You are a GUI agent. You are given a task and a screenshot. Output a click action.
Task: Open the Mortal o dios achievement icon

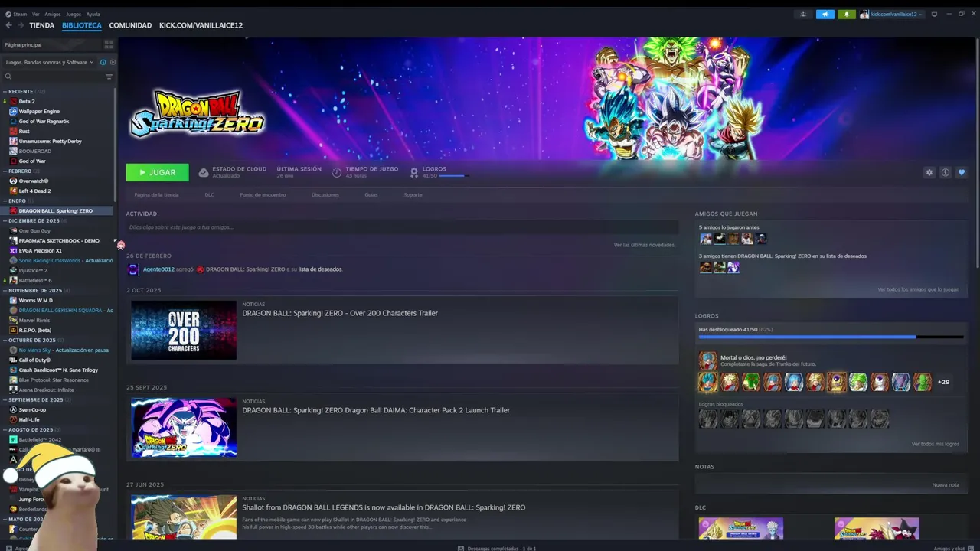pos(708,360)
